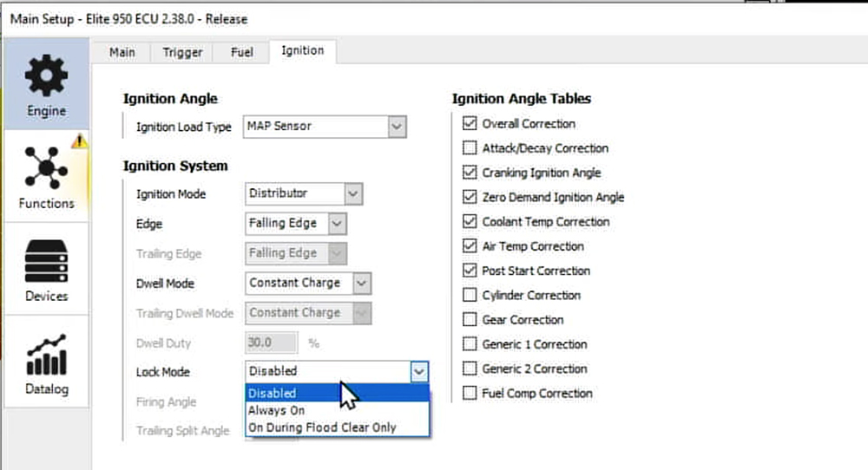Collapse the Lock Mode dropdown arrow
868x470 pixels.
click(x=419, y=371)
